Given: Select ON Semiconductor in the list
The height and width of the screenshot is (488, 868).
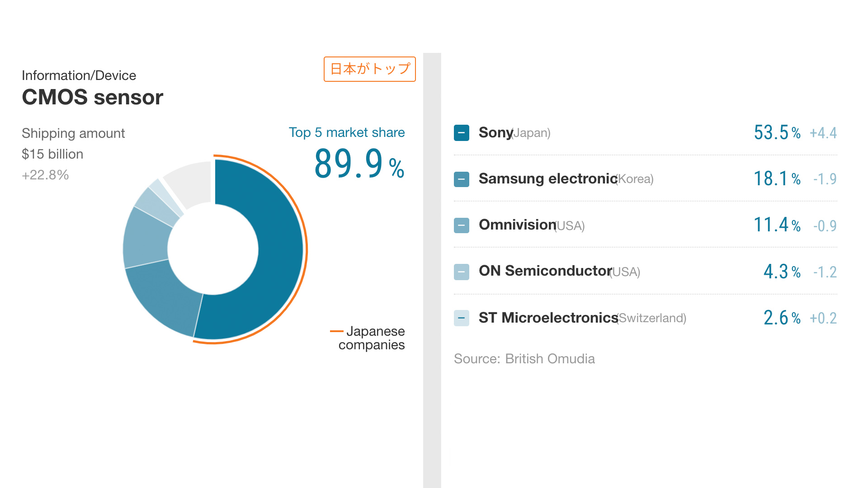Looking at the screenshot, I should coord(545,271).
